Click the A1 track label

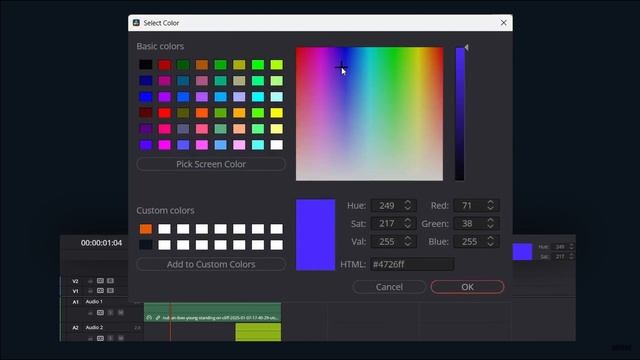click(75, 302)
